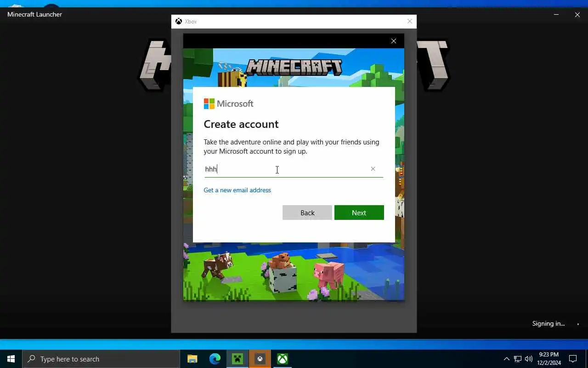Focus the email input containing hhh
Screen dimensions: 588x368
(x=294, y=169)
